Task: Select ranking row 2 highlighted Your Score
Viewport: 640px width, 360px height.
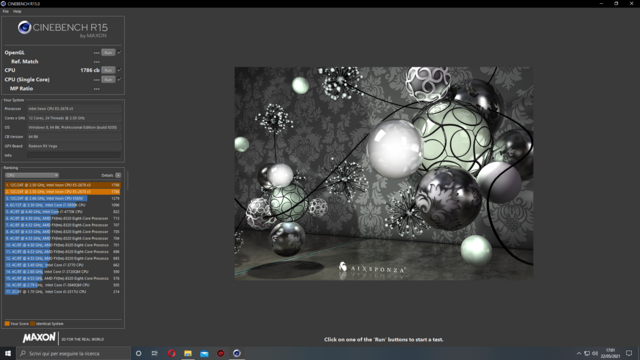Action: (62, 191)
